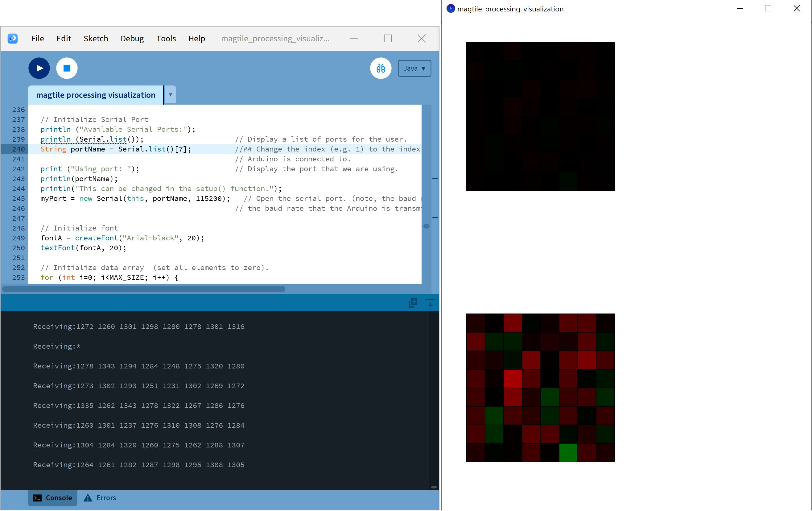Click the Processing logo icon
Image resolution: width=812 pixels, height=511 pixels.
[13, 39]
